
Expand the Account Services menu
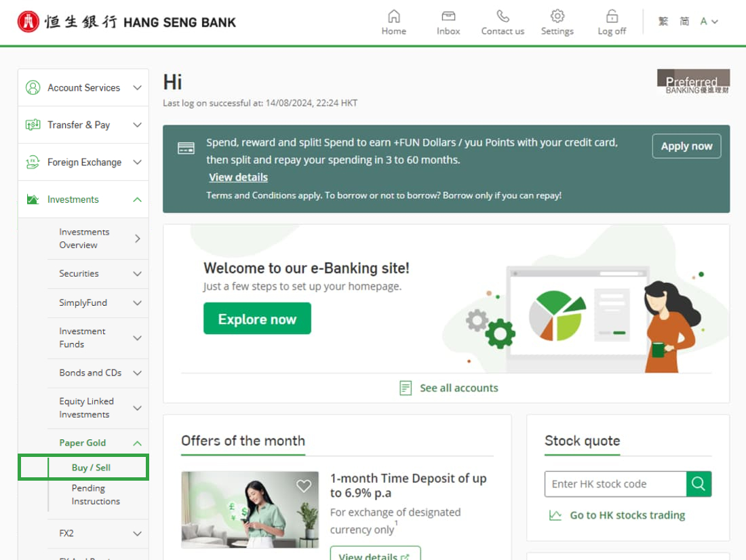coord(83,87)
